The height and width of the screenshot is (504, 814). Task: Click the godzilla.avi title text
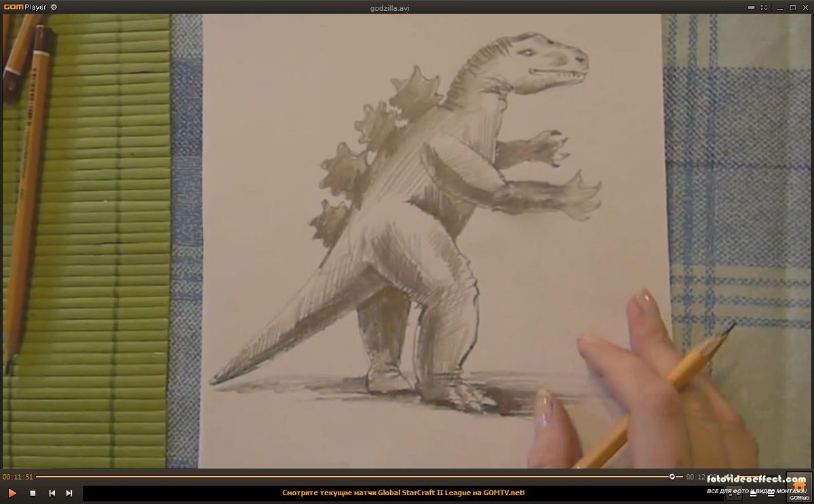coord(389,7)
